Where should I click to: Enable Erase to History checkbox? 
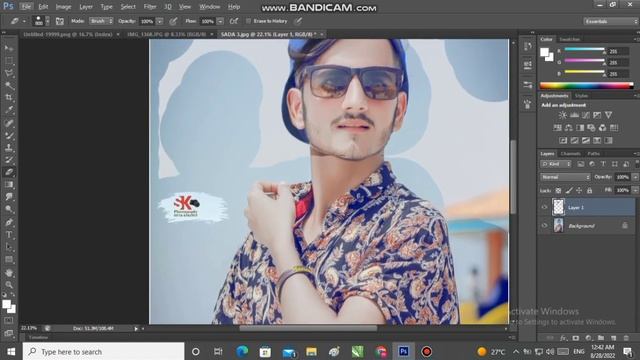click(248, 21)
